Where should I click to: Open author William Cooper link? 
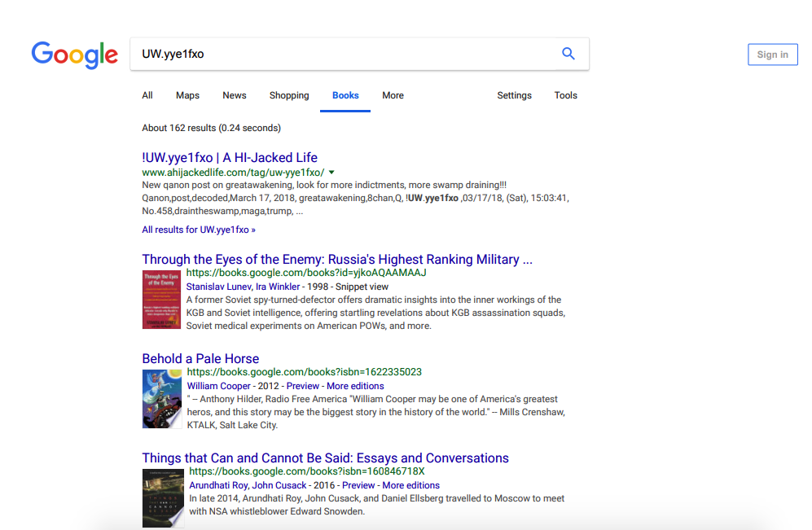[x=218, y=386]
